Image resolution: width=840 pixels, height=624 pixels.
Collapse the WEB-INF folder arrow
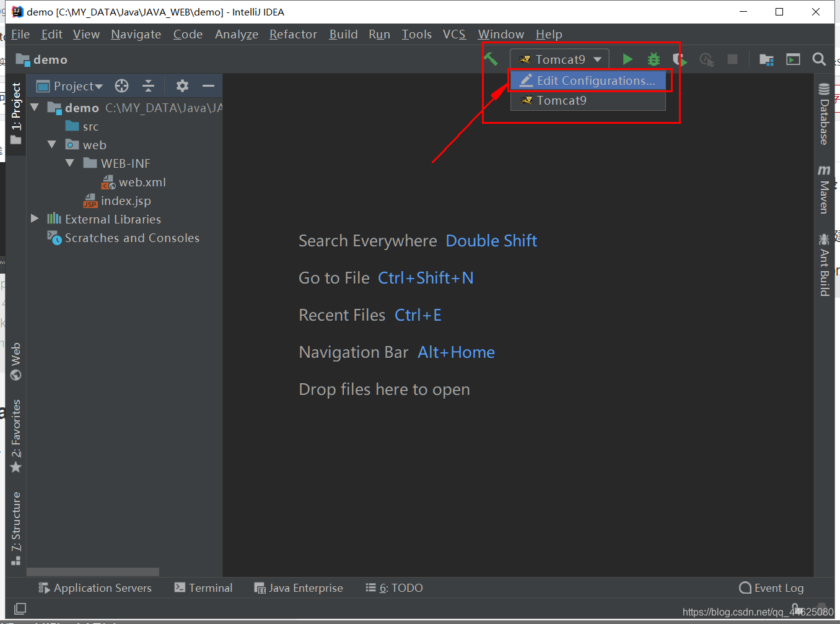[x=70, y=163]
